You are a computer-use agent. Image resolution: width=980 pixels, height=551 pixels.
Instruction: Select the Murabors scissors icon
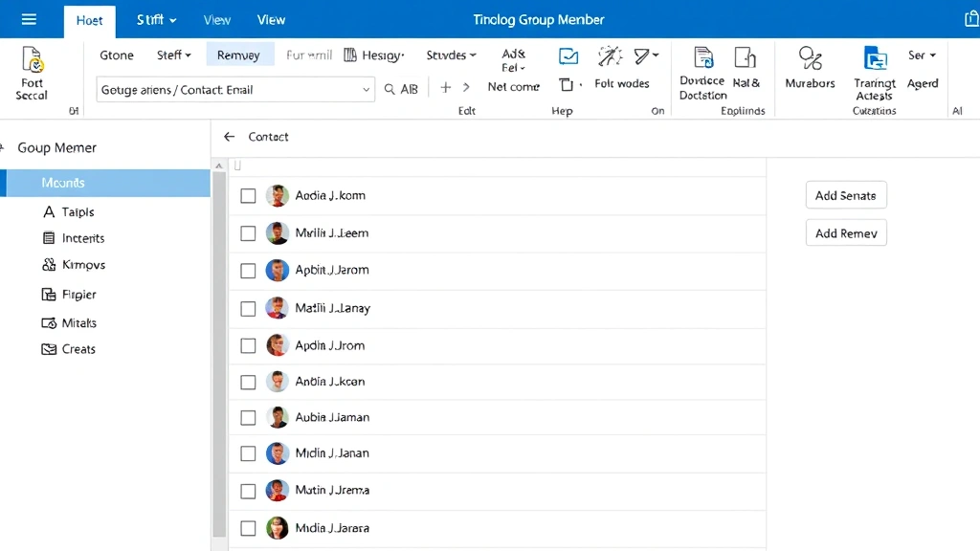point(810,57)
